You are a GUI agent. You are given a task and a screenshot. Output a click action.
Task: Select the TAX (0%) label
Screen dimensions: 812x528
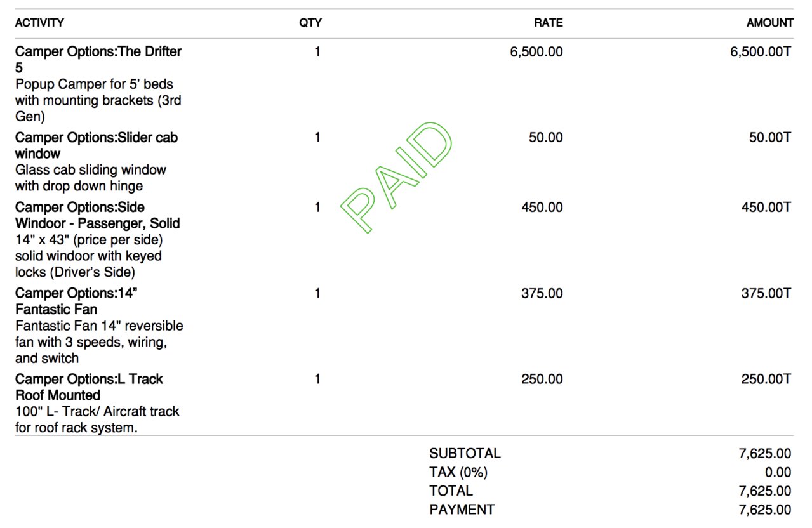(x=458, y=472)
